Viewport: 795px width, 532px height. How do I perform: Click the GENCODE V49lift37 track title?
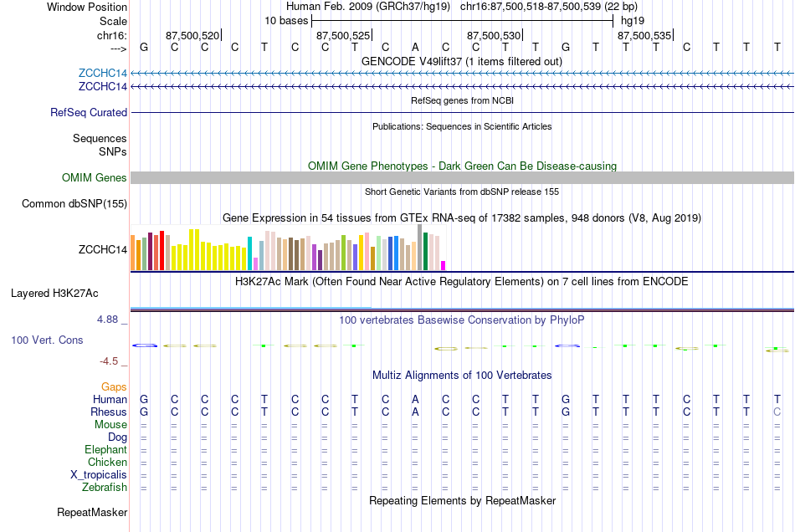(x=462, y=61)
